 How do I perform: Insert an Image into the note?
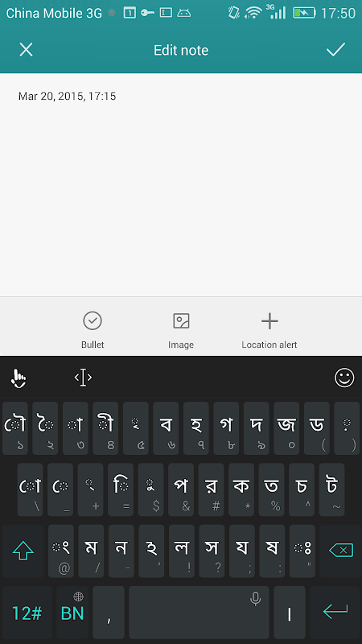tap(181, 330)
